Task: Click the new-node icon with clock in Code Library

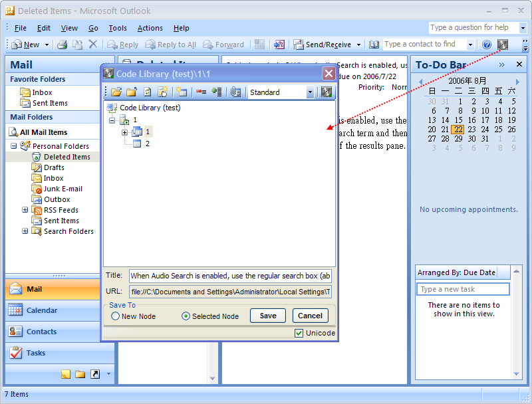Action: 162,92
